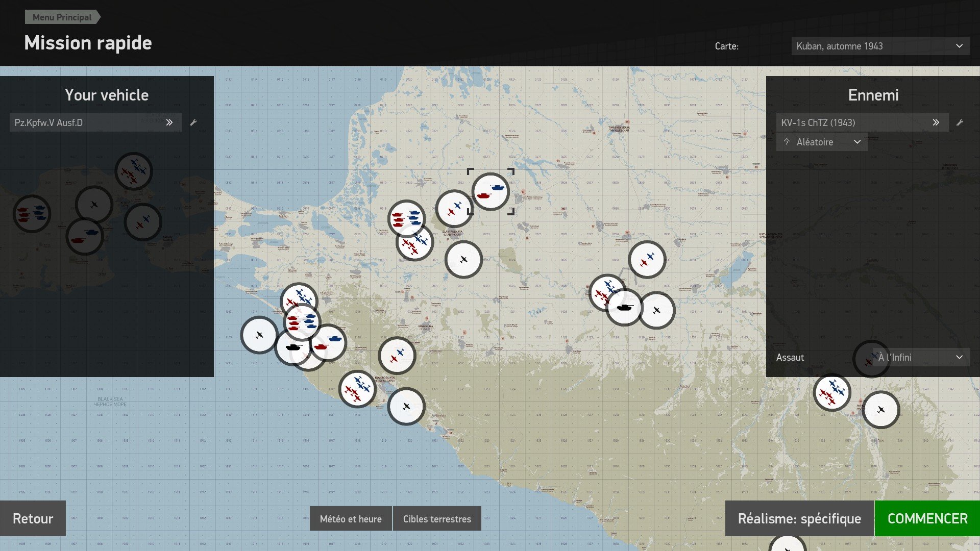
Task: Select the multi-tank marker under Your vehicle panel
Action: tap(32, 214)
